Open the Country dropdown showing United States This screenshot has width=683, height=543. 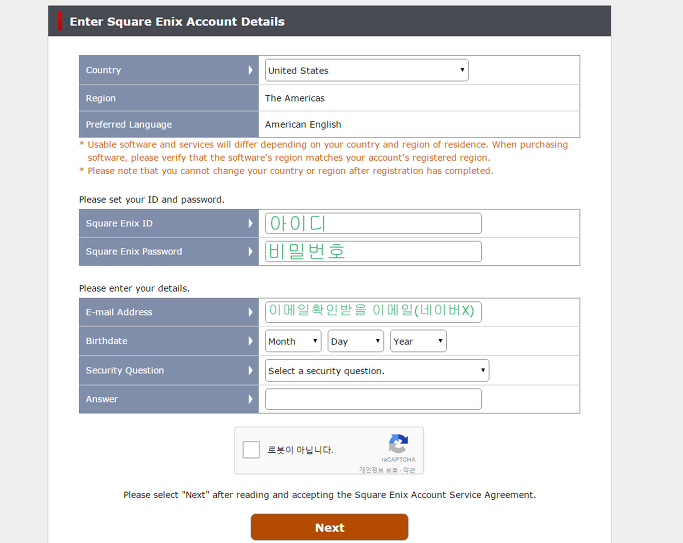pyautogui.click(x=367, y=71)
